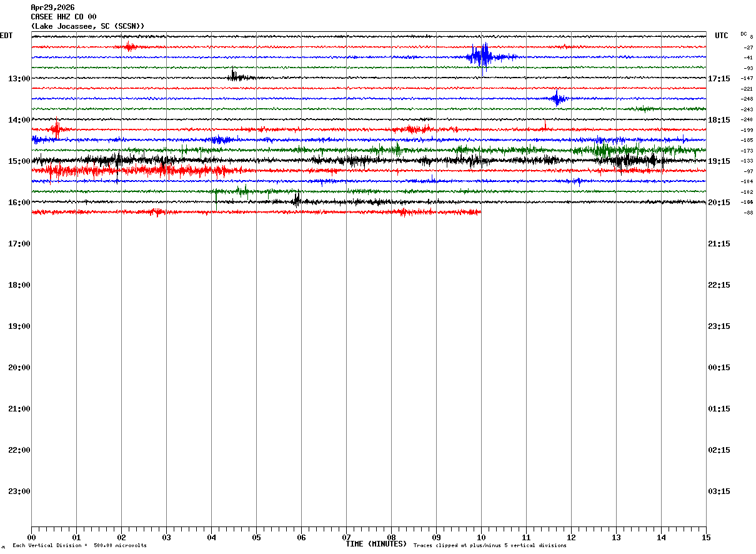
Task: Click the DC offset value -185
Action: (747, 140)
